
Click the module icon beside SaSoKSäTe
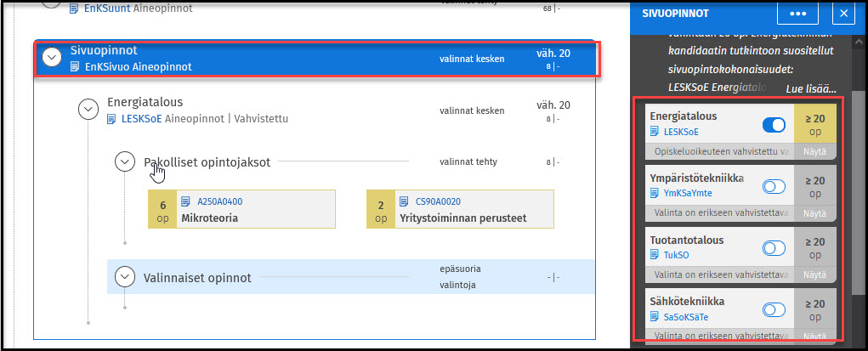click(x=654, y=316)
